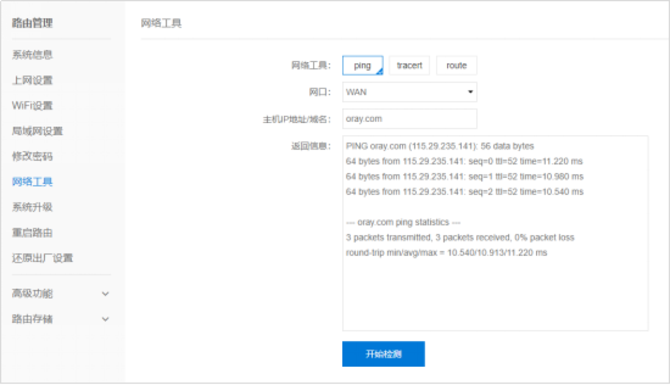Select the ping tool option
This screenshot has height=385, width=670.
pyautogui.click(x=362, y=65)
